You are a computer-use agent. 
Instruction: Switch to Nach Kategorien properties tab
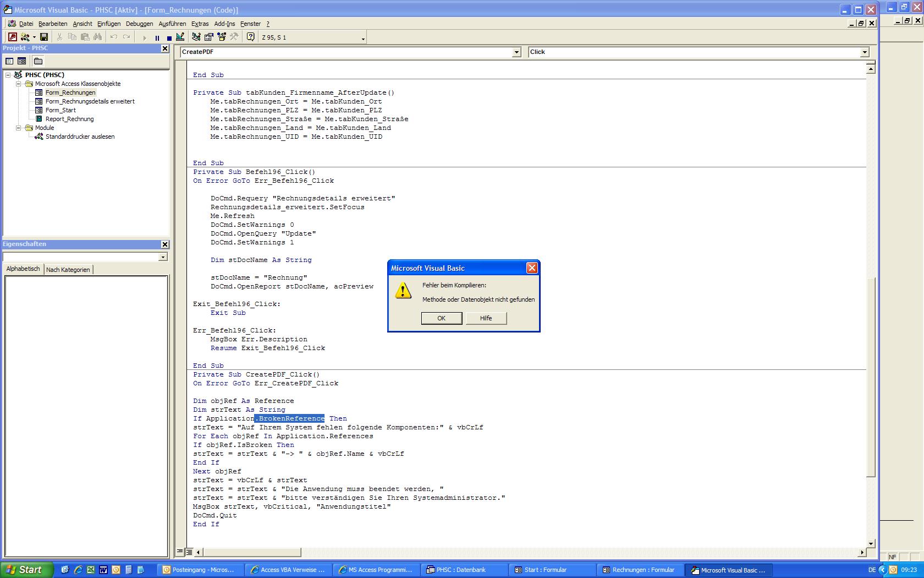(x=68, y=270)
